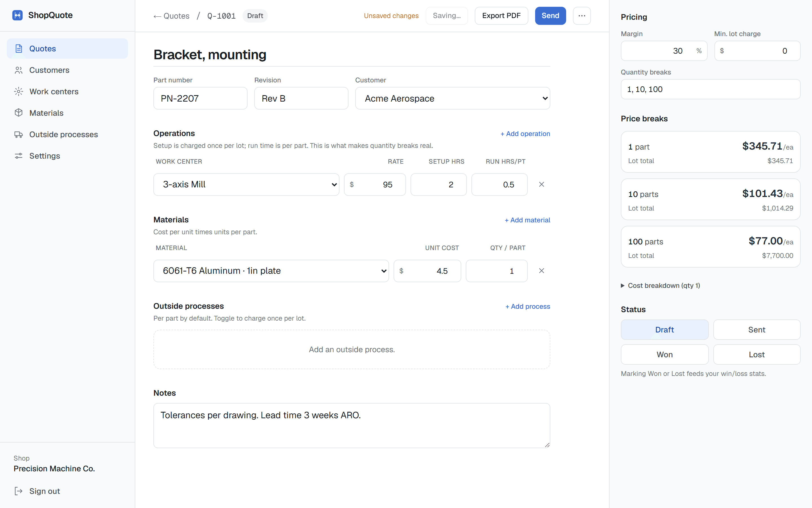Click the $7,700.00 lot total value
The width and height of the screenshot is (812, 508).
(x=777, y=256)
